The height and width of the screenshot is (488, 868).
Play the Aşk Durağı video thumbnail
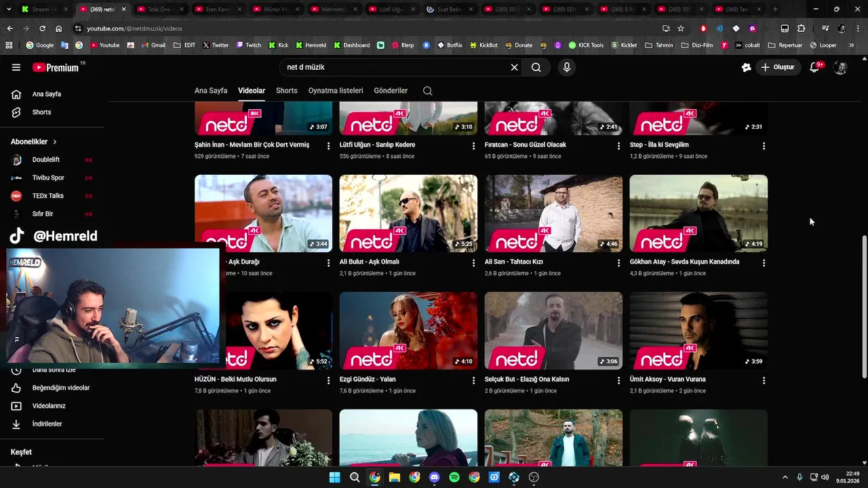click(264, 213)
